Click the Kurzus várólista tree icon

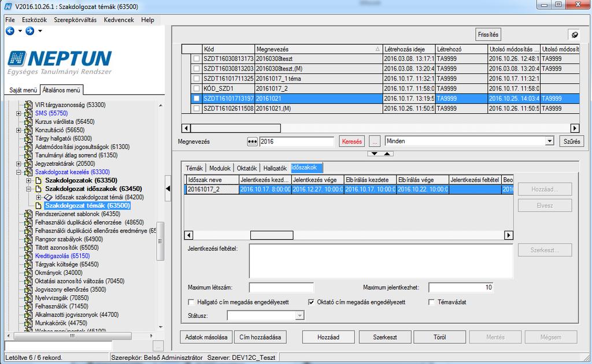tap(28, 121)
